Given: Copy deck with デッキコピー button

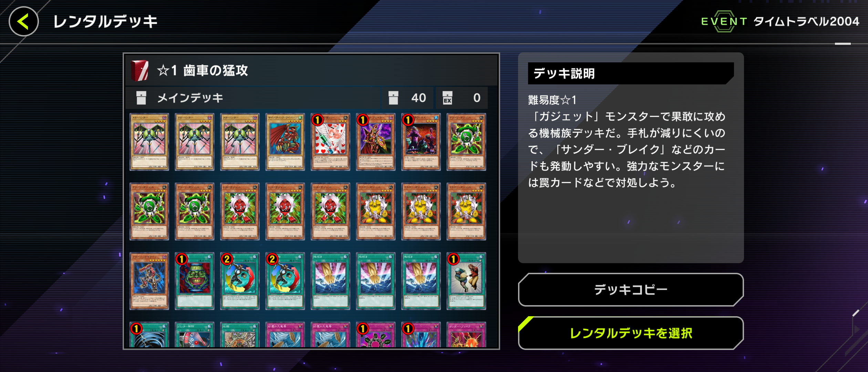Looking at the screenshot, I should click(631, 290).
